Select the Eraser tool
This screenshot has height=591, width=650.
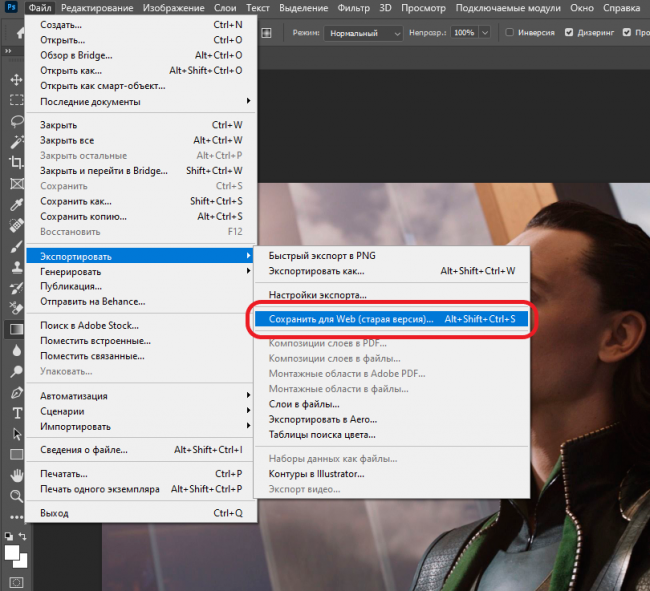pos(16,308)
